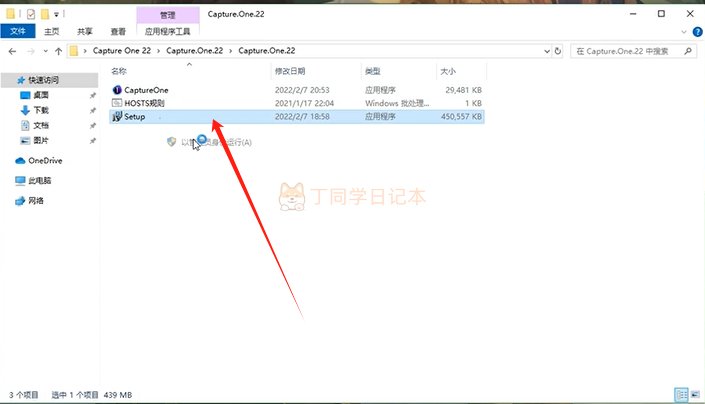
Task: Sort by the 修改日期 column header
Action: [x=290, y=71]
